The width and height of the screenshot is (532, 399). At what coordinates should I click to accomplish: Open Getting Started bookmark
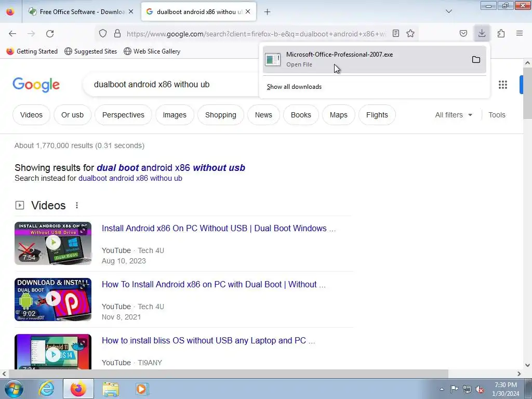32,51
